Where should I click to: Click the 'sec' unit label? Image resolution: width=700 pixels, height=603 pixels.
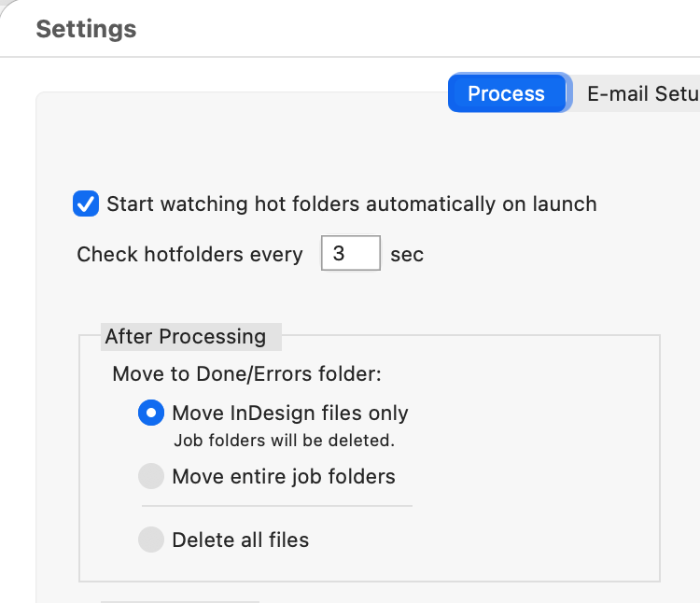point(407,255)
